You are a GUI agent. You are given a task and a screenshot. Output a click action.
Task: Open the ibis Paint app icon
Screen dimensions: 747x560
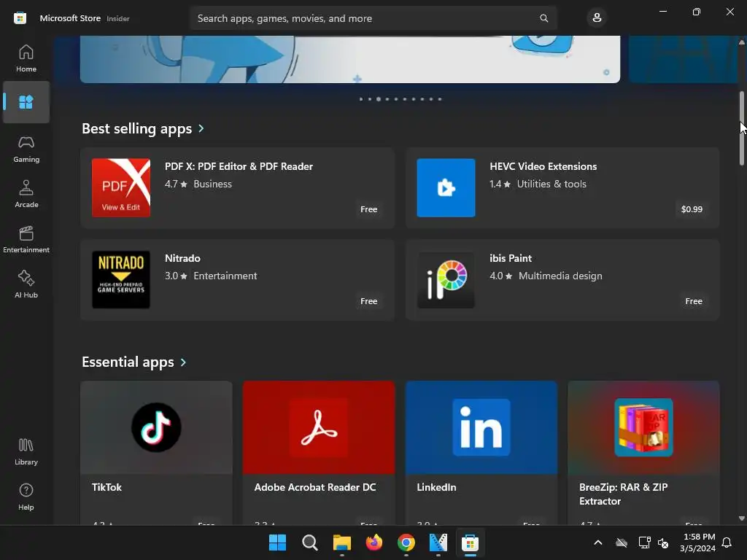coord(446,279)
